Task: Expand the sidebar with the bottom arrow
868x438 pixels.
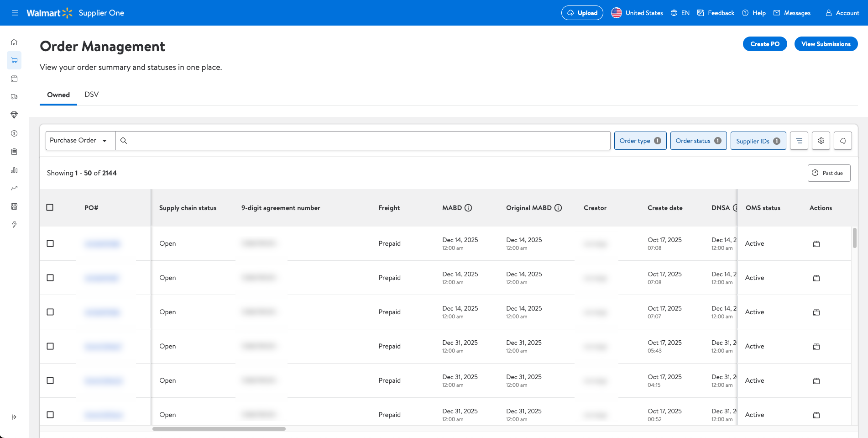Action: (14, 417)
